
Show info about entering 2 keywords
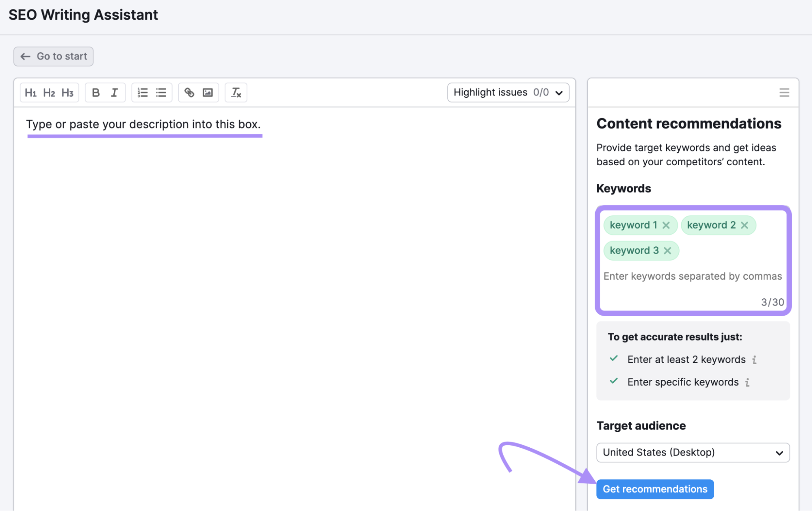pos(754,359)
